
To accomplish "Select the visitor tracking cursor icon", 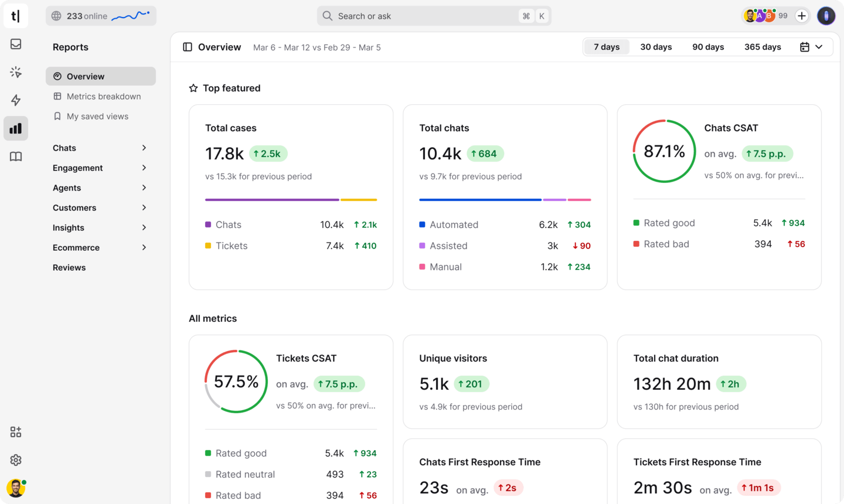I will 15,72.
